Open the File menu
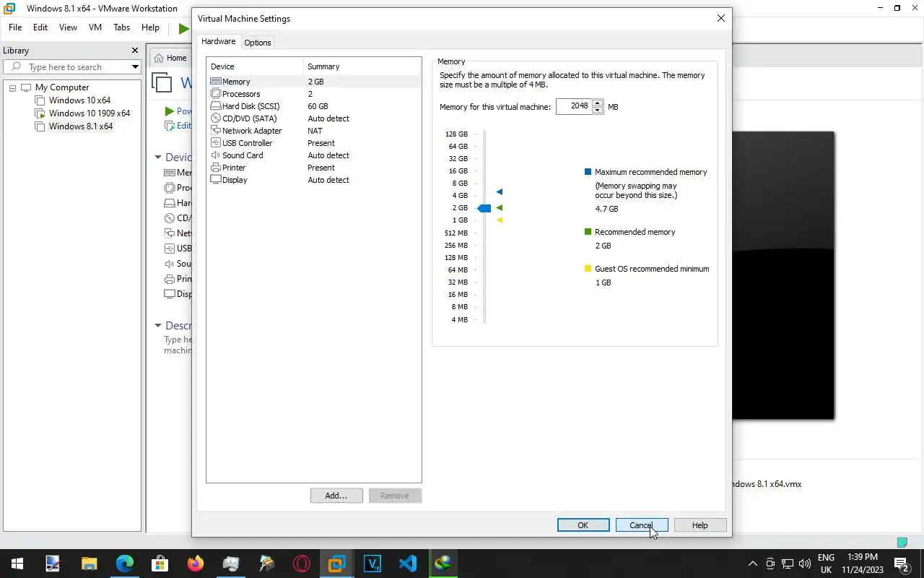This screenshot has height=578, width=924. (15, 27)
